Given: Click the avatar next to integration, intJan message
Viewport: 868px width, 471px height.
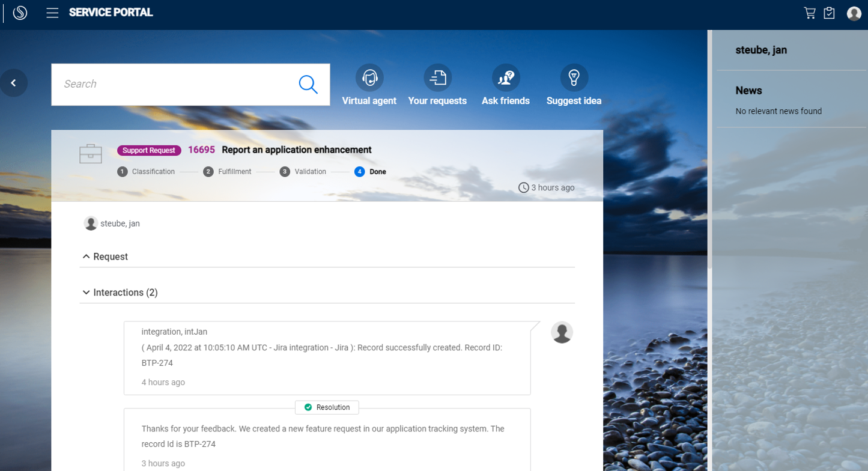Looking at the screenshot, I should tap(562, 332).
